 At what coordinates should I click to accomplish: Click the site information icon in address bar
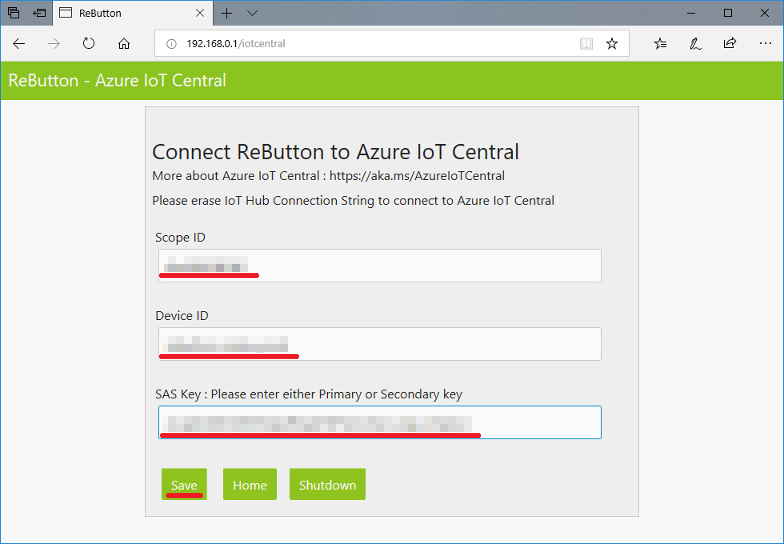pyautogui.click(x=171, y=44)
